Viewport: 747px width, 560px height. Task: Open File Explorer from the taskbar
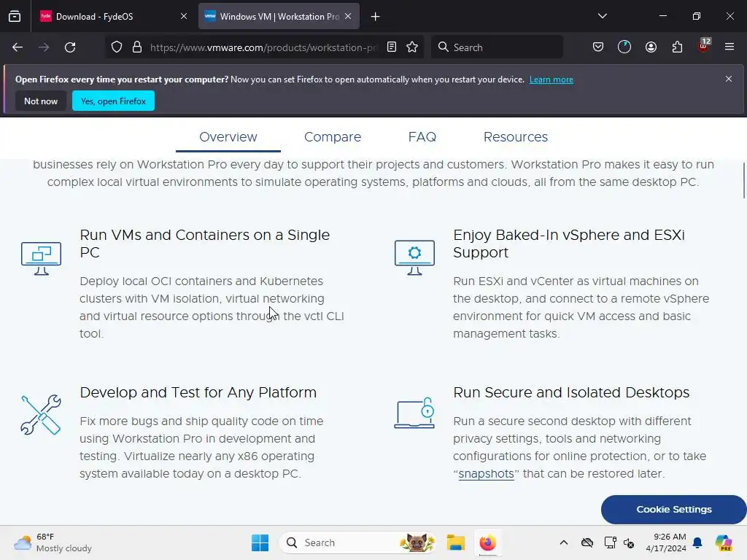(455, 542)
